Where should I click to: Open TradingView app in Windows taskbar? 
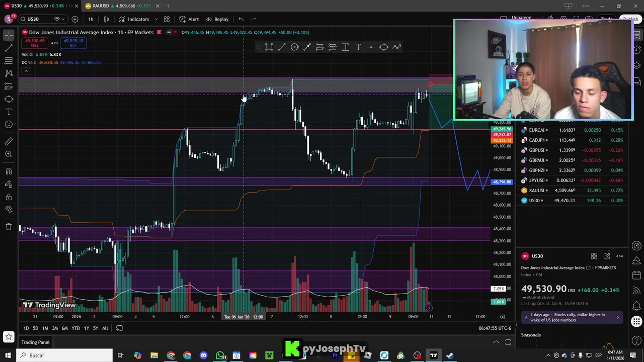coord(433,355)
